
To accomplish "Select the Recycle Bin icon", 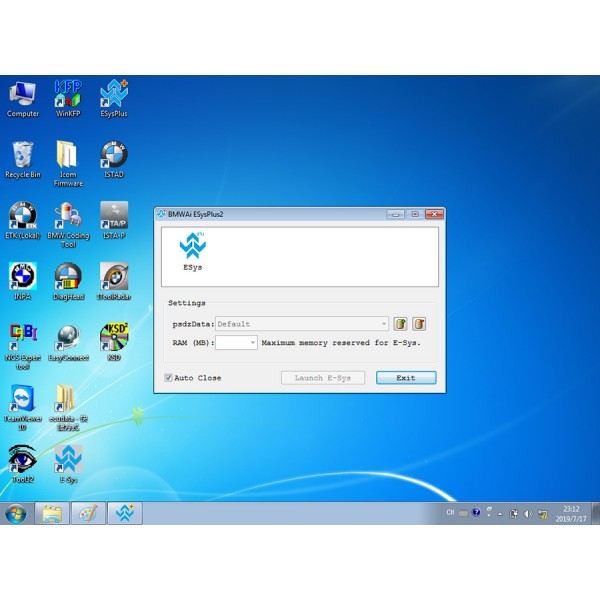I will (x=23, y=160).
